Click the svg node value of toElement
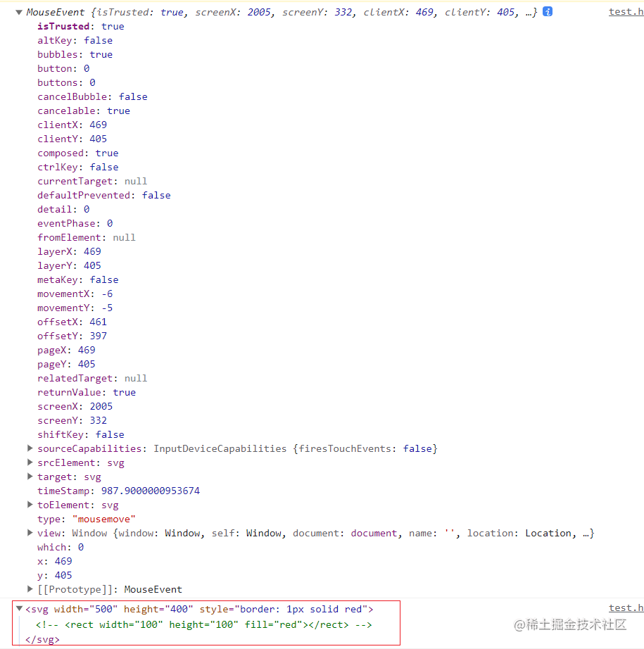This screenshot has width=644, height=649. 110,505
